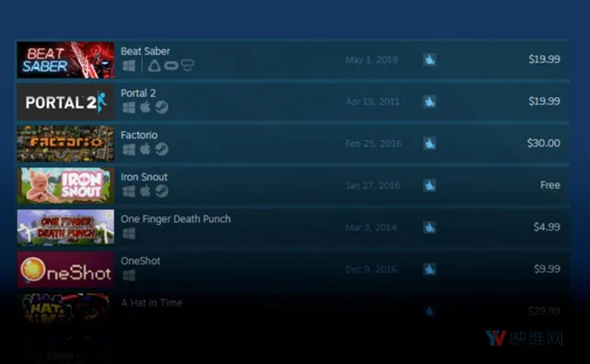The width and height of the screenshot is (590, 364).
Task: Open the Iron Snout game thumbnail
Action: coord(65,185)
